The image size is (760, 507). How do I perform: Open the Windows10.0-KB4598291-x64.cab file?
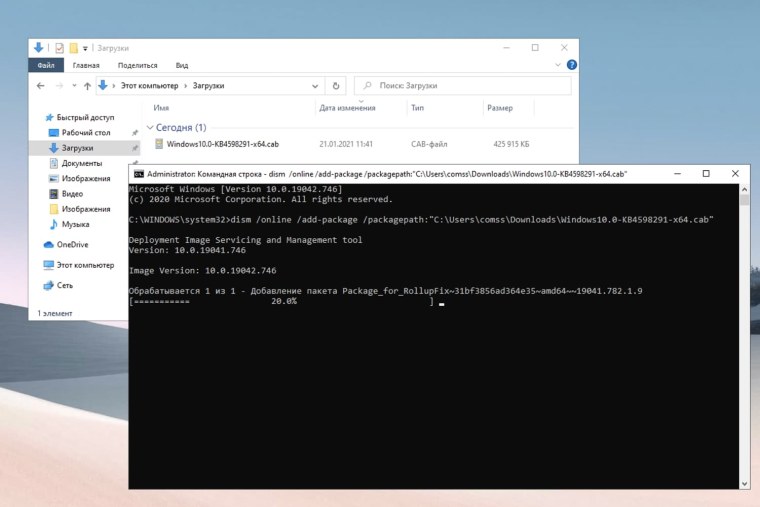[223, 144]
